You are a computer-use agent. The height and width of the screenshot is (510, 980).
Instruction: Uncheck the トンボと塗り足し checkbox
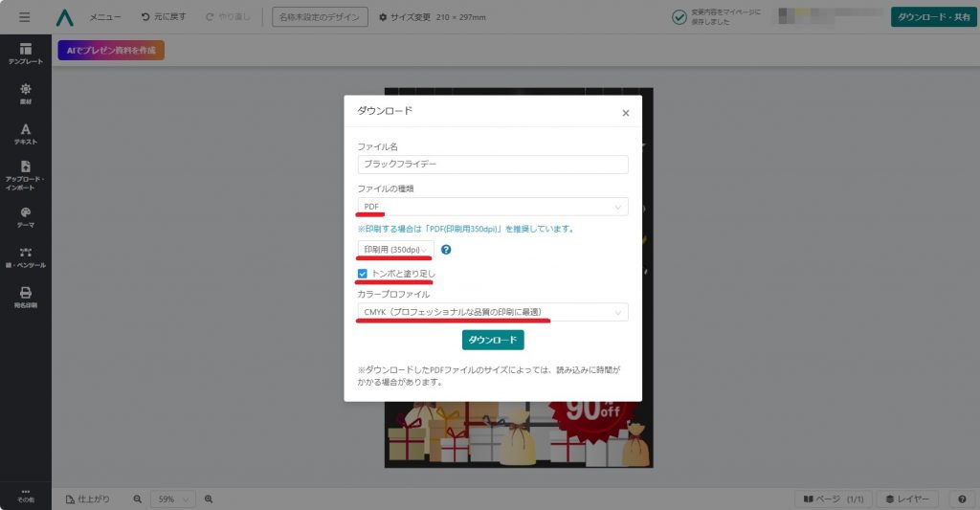click(363, 274)
